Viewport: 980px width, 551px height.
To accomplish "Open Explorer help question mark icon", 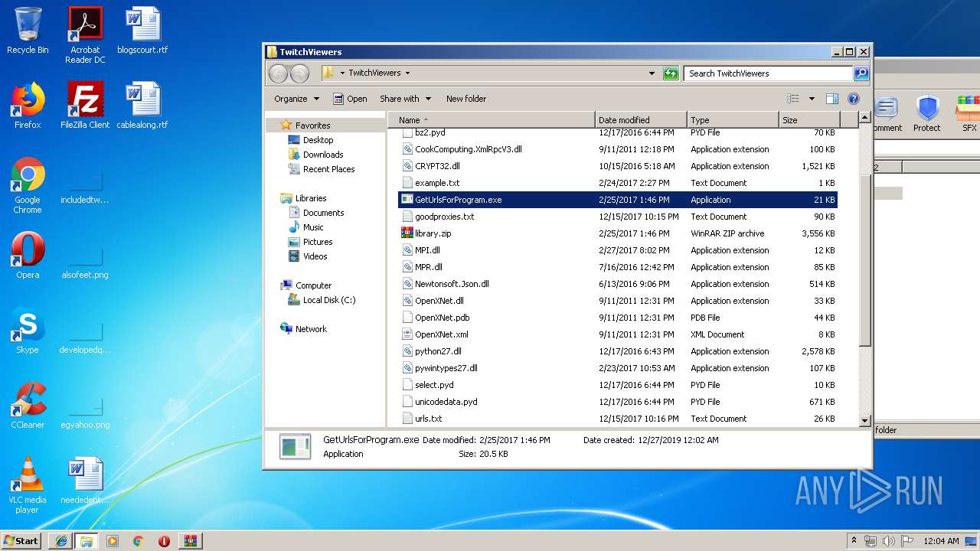I will [x=854, y=99].
